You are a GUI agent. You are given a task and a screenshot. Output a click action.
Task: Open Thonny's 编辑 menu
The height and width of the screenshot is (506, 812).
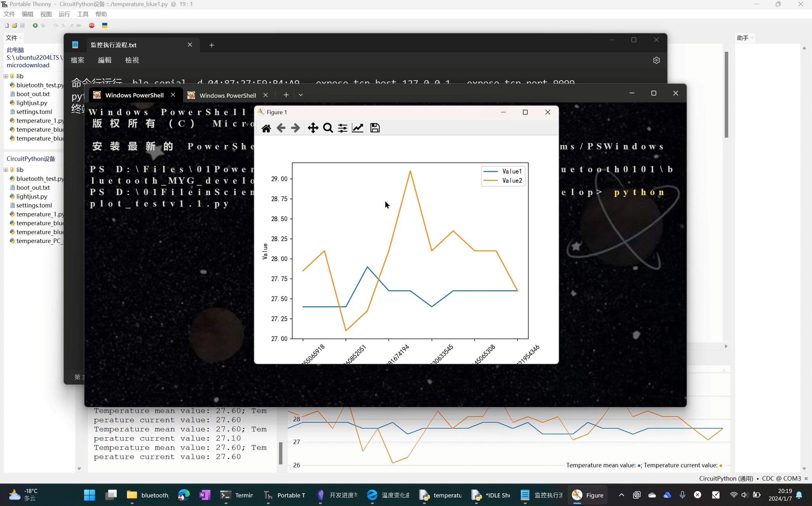(x=27, y=14)
